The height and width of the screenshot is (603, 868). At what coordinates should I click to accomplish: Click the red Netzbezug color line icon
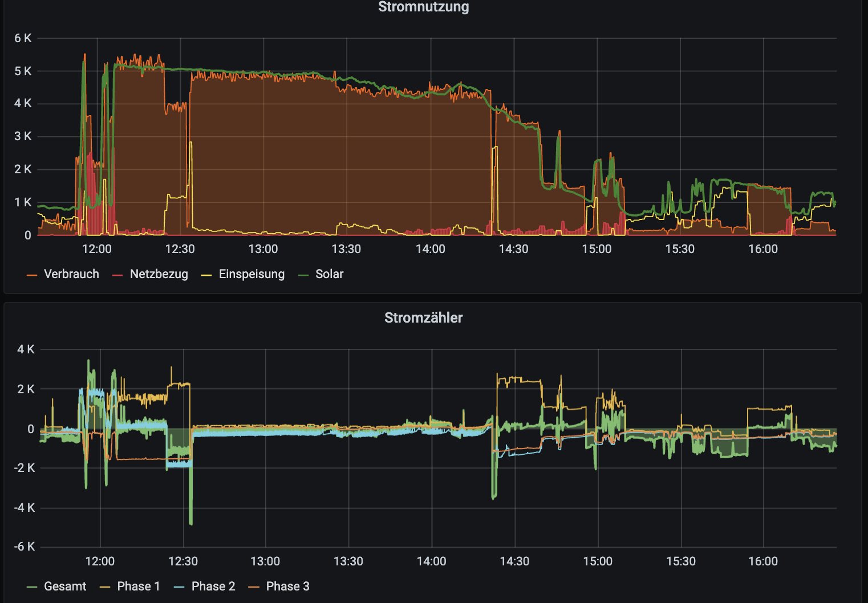(118, 275)
